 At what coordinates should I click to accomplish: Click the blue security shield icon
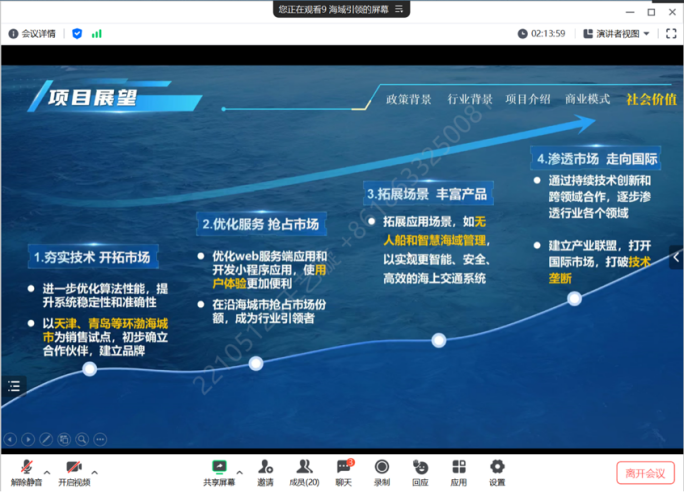(x=77, y=33)
